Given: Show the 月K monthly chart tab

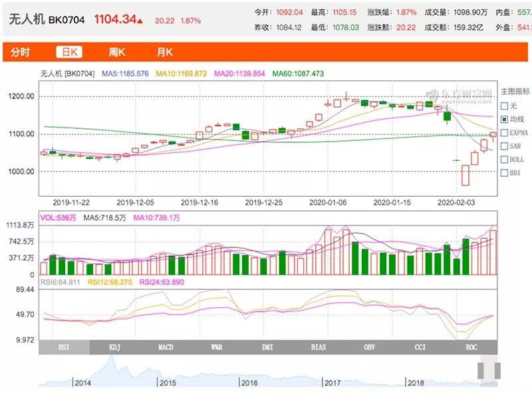Looking at the screenshot, I should click(x=165, y=53).
